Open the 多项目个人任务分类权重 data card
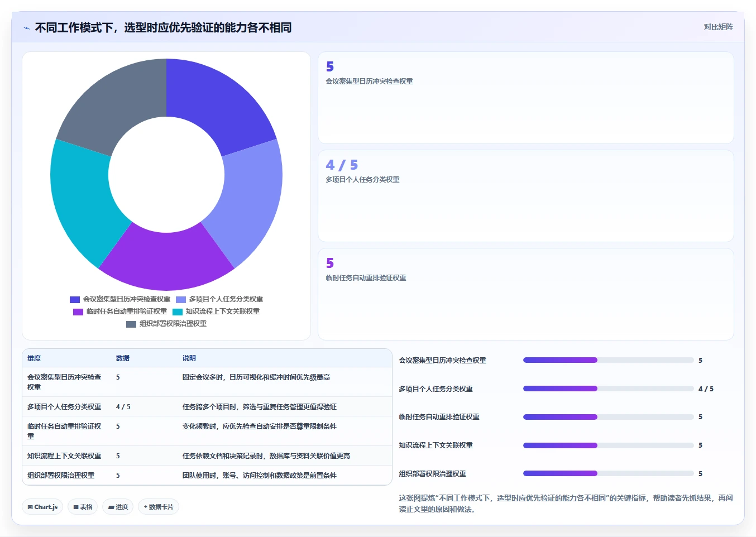 525,196
